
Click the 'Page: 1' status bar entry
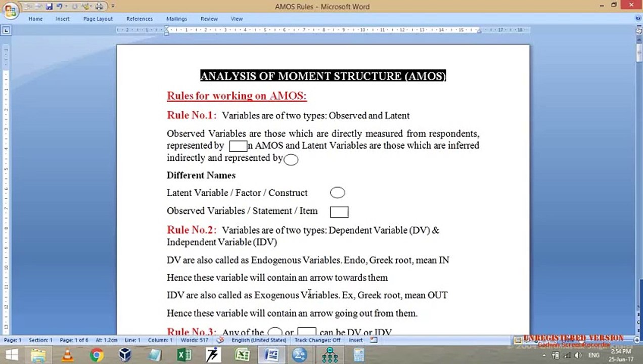(13, 340)
